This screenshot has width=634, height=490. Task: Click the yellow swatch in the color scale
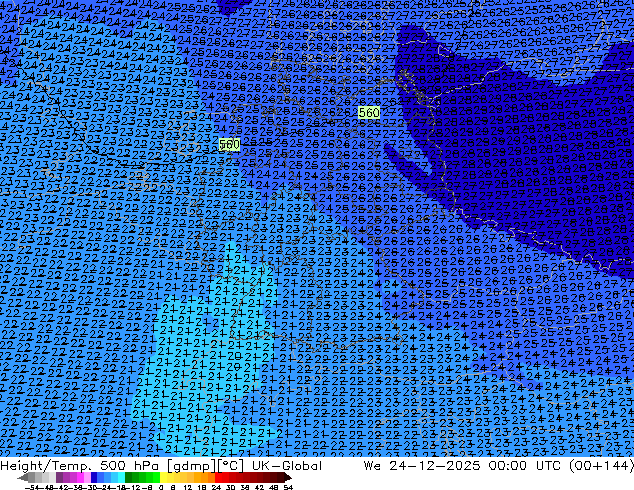point(163,477)
